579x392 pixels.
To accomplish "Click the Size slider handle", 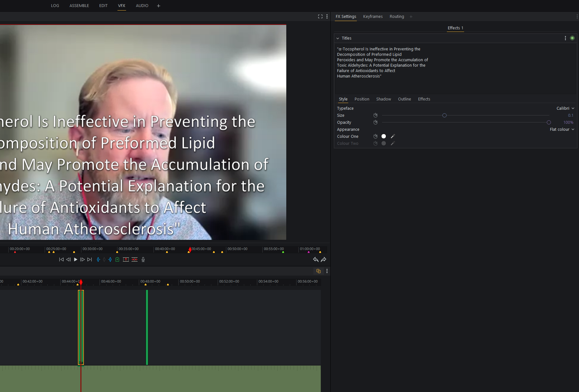I will (x=444, y=115).
